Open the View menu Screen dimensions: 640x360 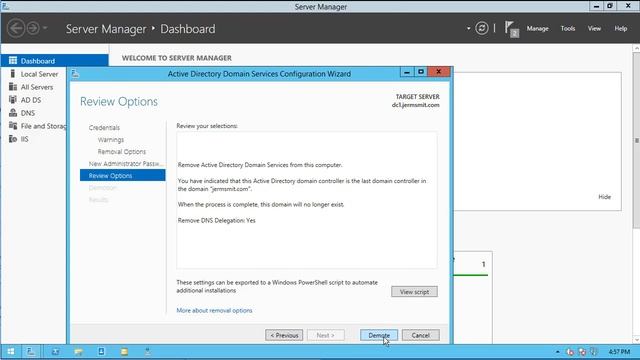click(x=594, y=28)
